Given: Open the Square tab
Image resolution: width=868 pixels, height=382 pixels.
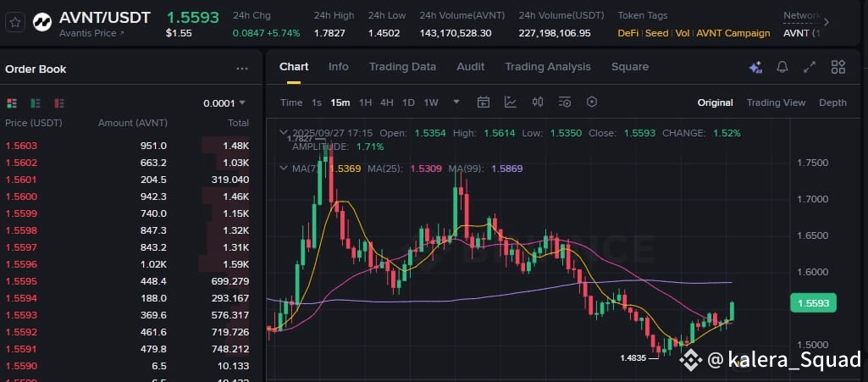Looking at the screenshot, I should [629, 67].
